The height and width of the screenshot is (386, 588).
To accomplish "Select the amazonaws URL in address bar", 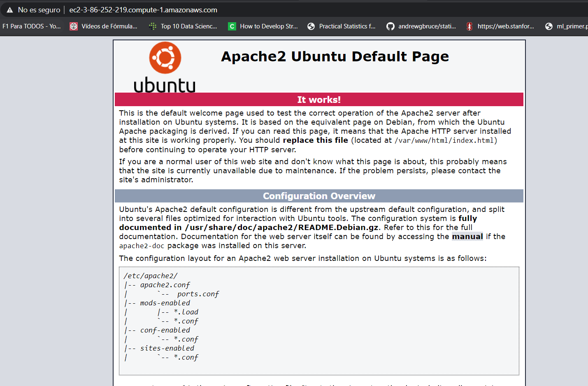I will tap(143, 10).
